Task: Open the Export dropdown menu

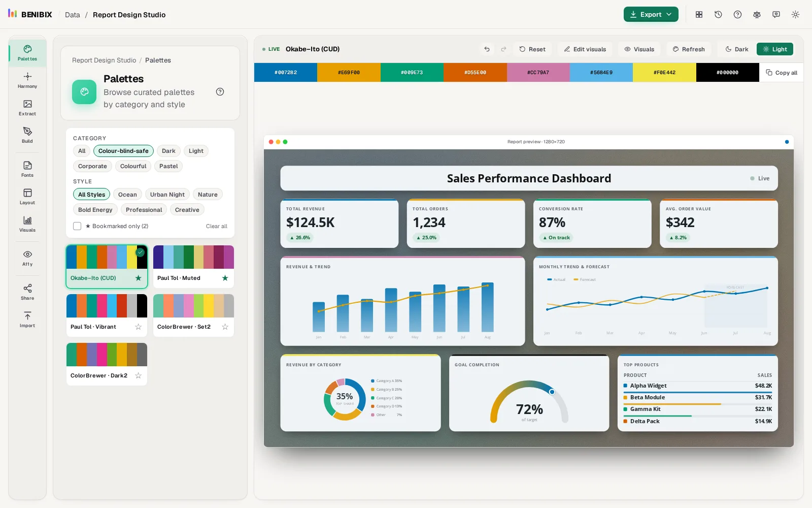Action: tap(651, 15)
